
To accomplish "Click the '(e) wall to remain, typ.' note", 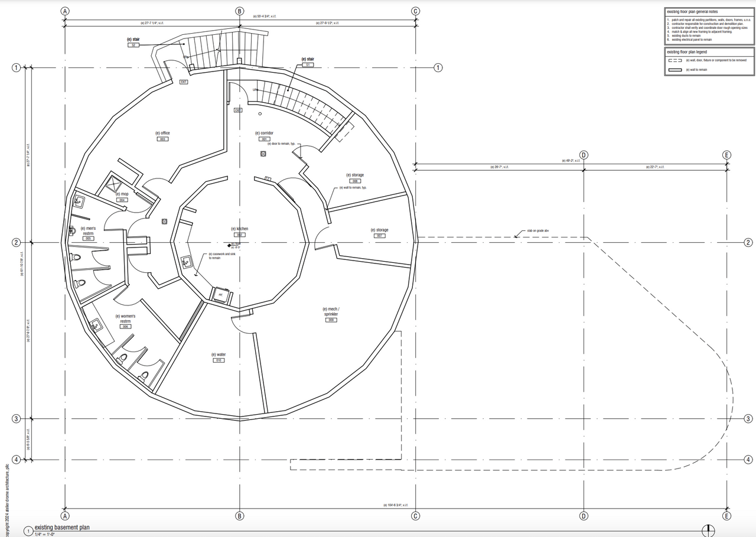I will coord(353,187).
